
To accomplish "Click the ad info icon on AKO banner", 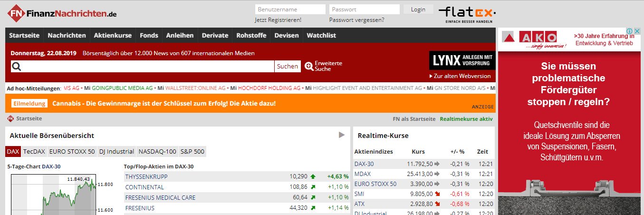I will click(x=629, y=31).
